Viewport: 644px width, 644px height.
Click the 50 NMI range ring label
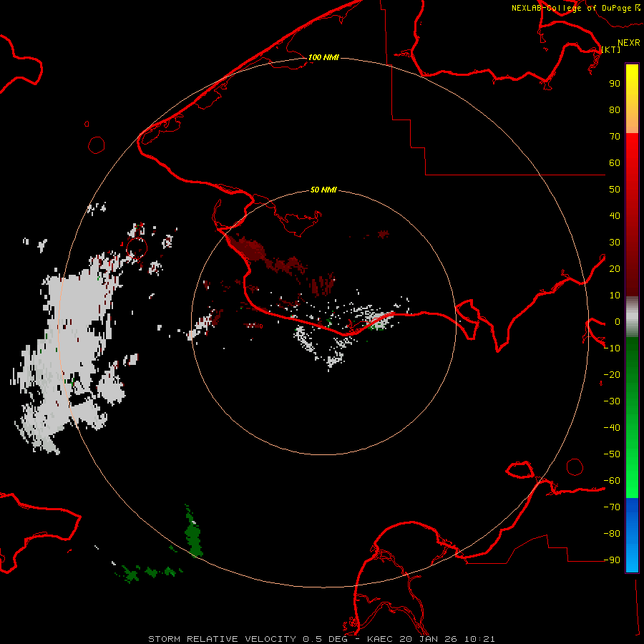[x=323, y=190]
